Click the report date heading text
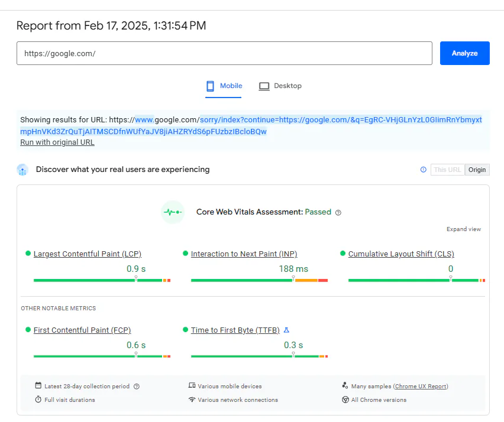Image resolution: width=504 pixels, height=422 pixels. pyautogui.click(x=111, y=25)
